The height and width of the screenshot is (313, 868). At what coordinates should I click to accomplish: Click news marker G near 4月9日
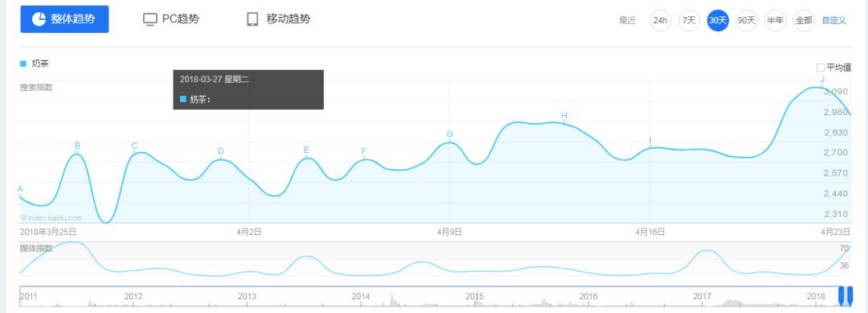point(449,134)
